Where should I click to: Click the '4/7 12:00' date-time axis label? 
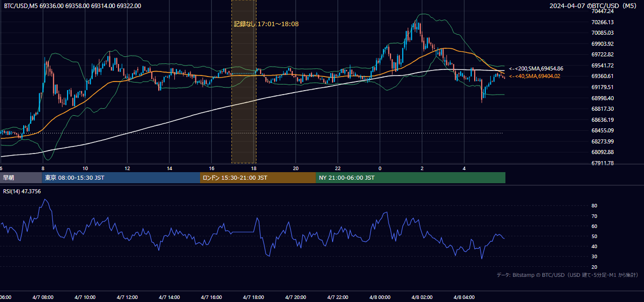(x=127, y=297)
